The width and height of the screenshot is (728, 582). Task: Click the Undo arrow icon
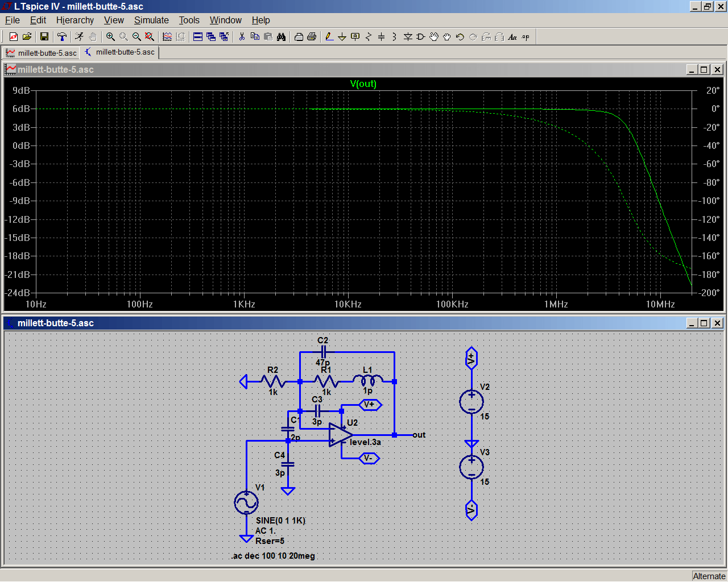tap(460, 37)
